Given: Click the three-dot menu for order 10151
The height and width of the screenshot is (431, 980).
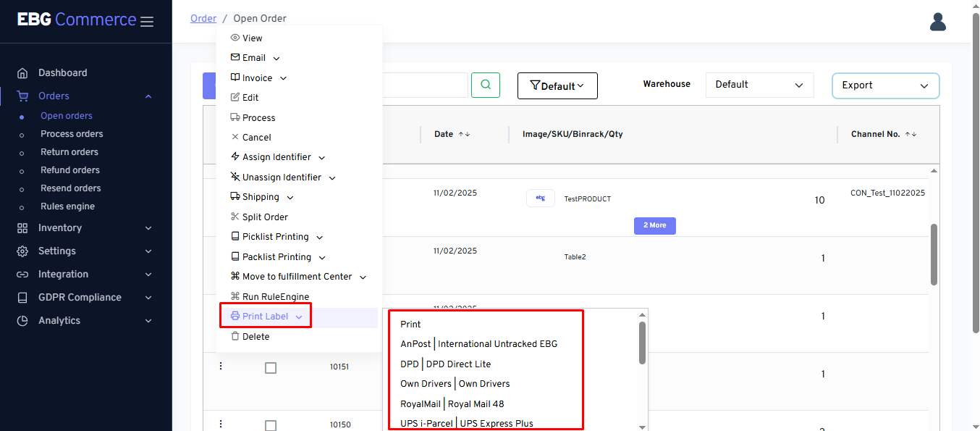Looking at the screenshot, I should point(221,367).
